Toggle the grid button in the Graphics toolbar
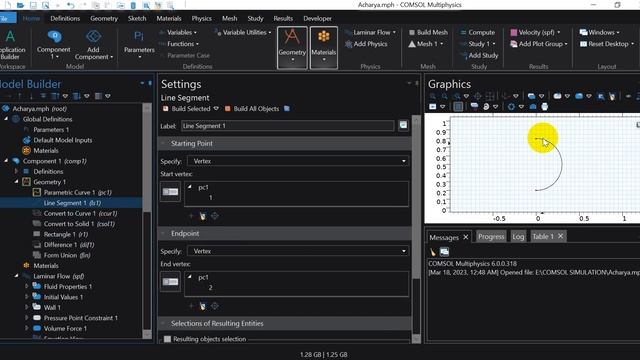The image size is (640, 360). pyautogui.click(x=458, y=107)
